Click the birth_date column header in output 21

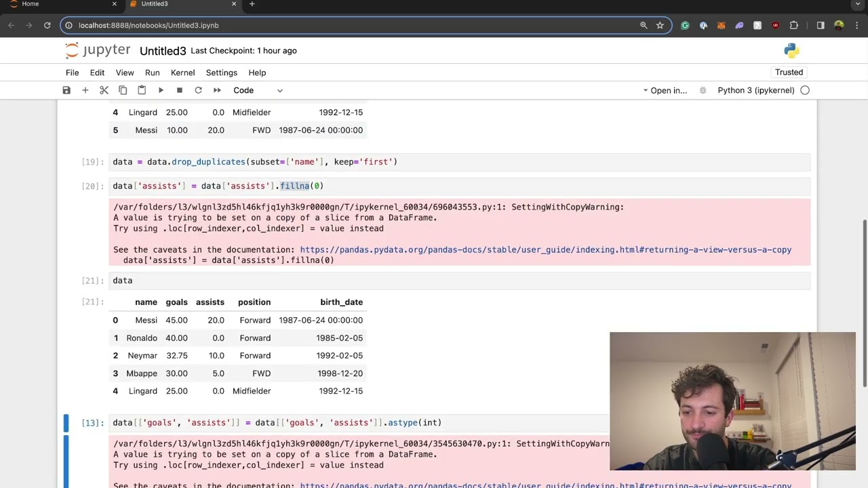342,302
